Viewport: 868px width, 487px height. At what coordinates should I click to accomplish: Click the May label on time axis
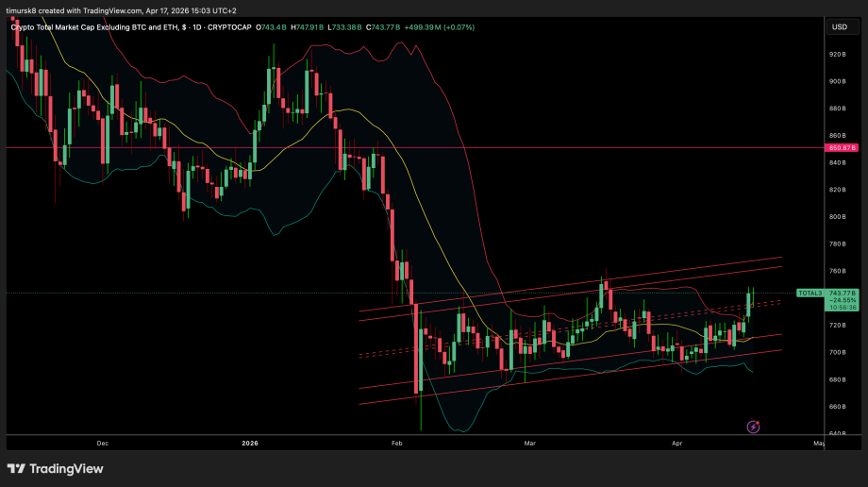pos(817,442)
